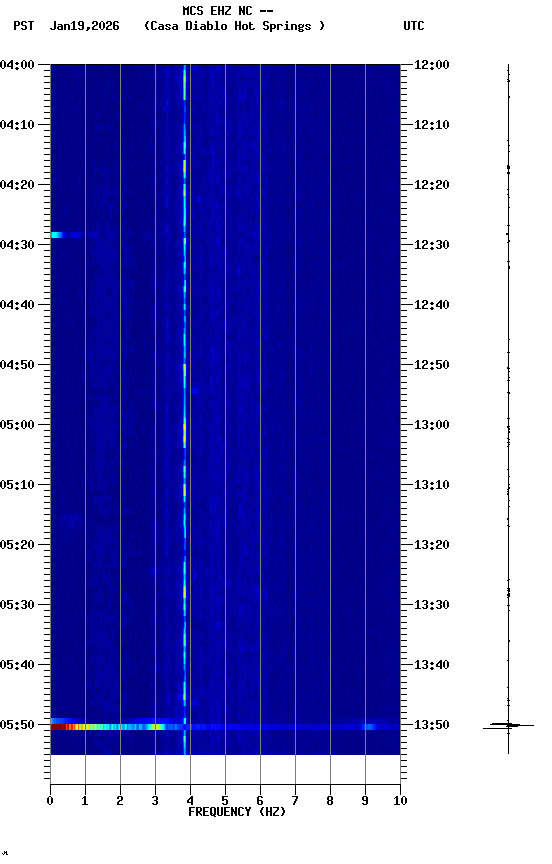Click the '05:20' PST time label

point(17,545)
